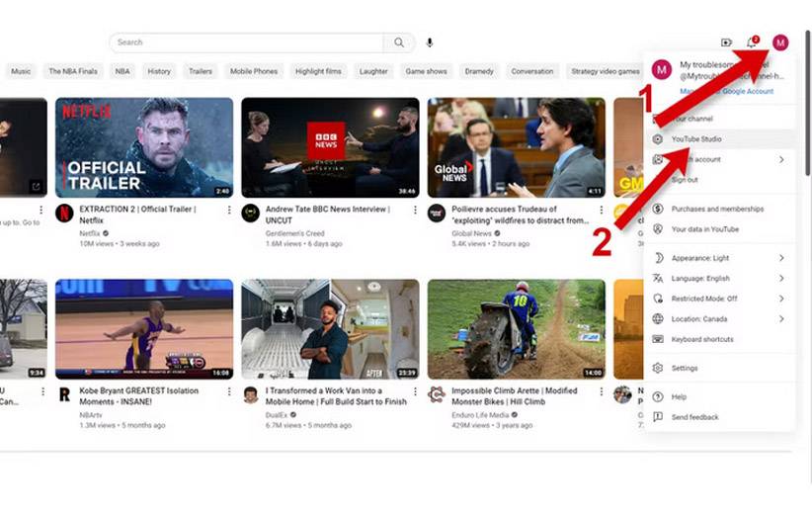Open the Andrew Tate BBC News thumbnail

click(330, 147)
